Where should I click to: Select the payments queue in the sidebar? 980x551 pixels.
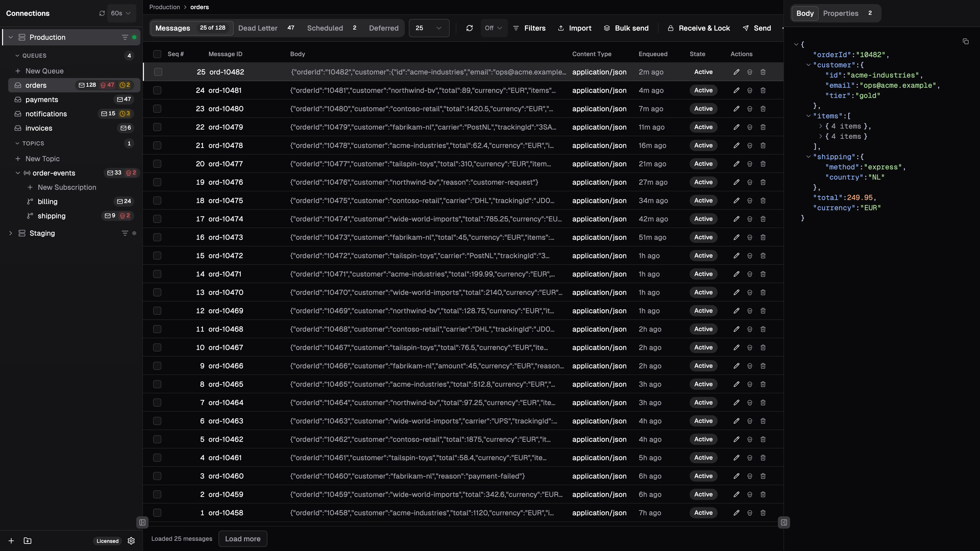(x=74, y=100)
